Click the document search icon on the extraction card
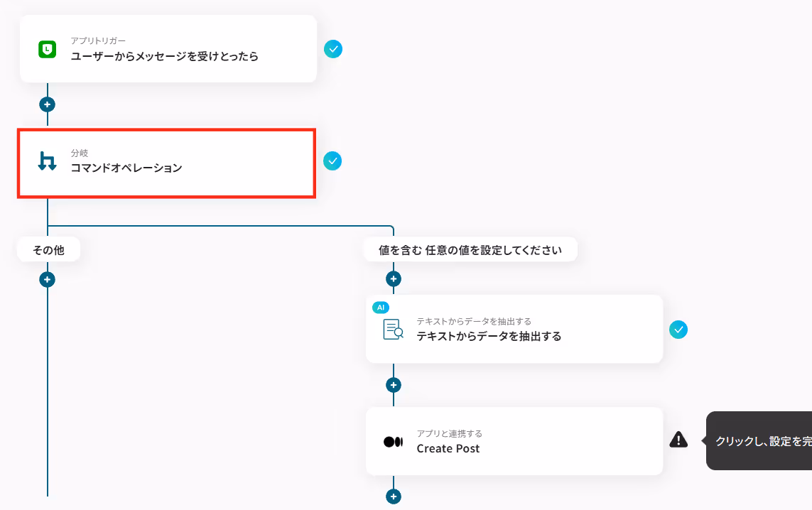The height and width of the screenshot is (510, 812). click(393, 330)
